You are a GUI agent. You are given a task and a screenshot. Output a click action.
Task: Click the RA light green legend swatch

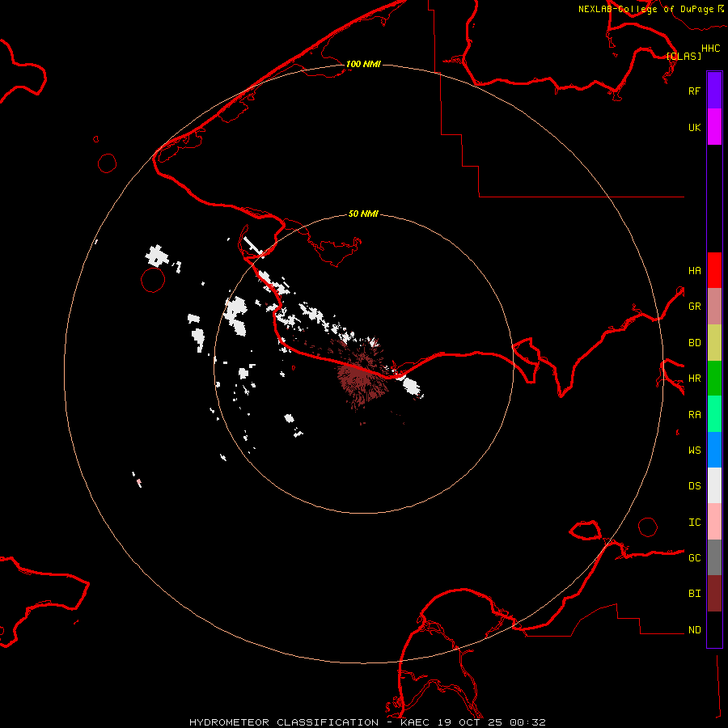coord(714,414)
